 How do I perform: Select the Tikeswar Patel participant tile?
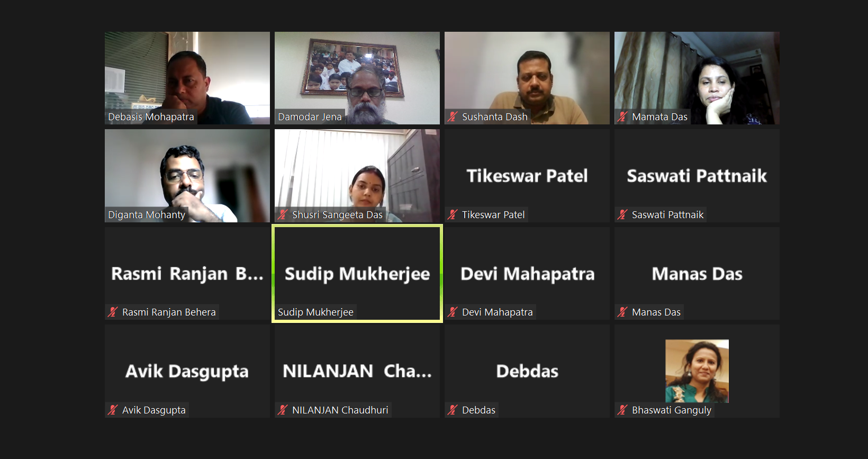(527, 176)
